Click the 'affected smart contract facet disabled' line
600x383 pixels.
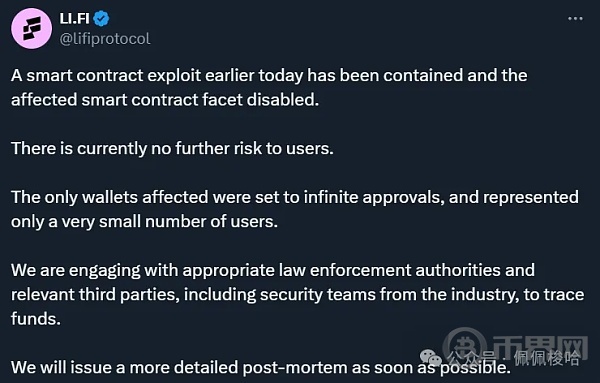tap(165, 100)
